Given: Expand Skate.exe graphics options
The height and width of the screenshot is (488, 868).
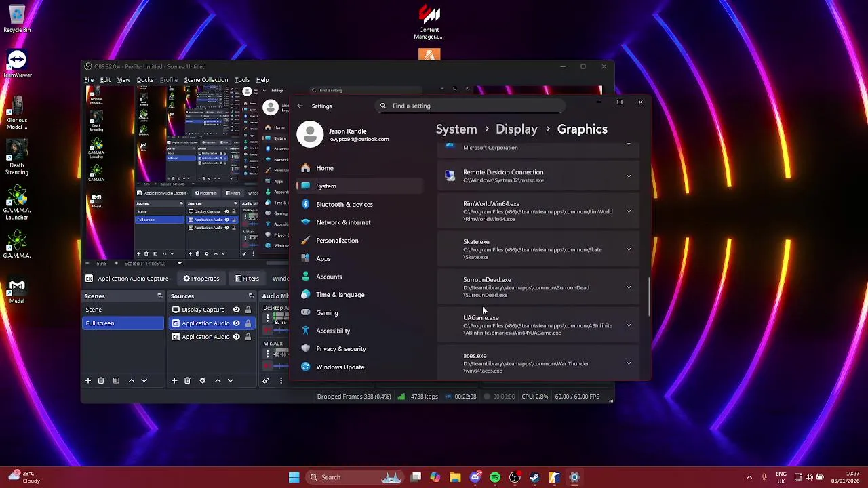Looking at the screenshot, I should tap(629, 249).
